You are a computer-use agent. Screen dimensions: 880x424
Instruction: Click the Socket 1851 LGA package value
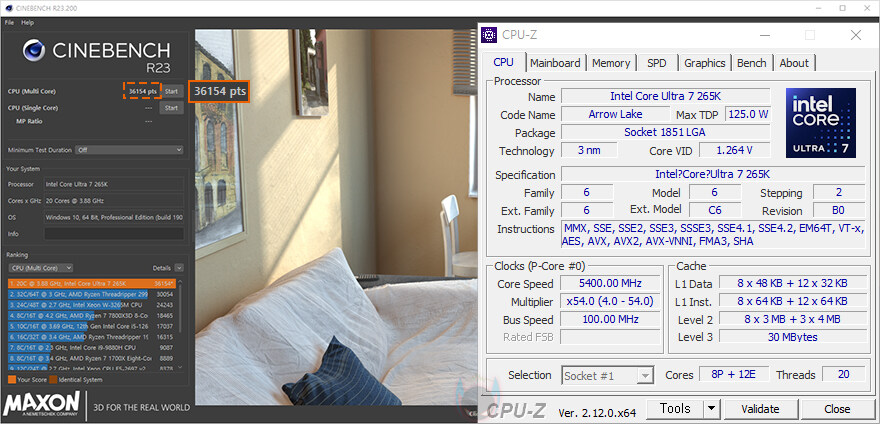coord(666,133)
